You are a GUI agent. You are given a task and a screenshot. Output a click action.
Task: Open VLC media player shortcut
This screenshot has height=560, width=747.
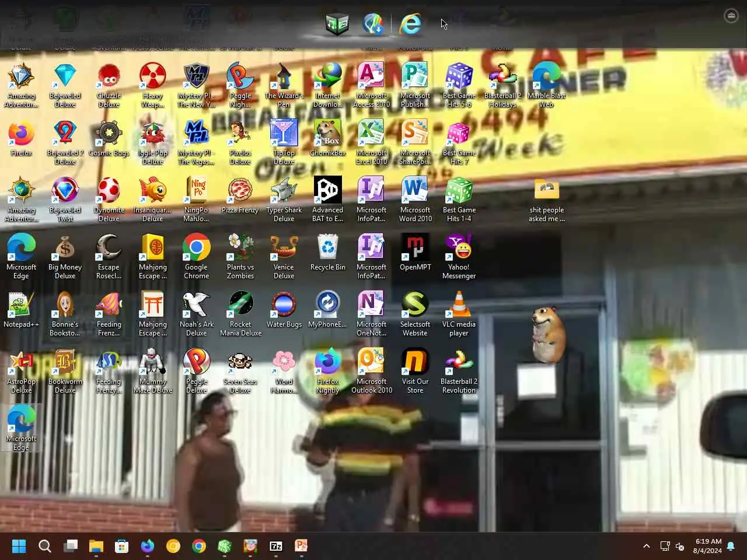coord(459,314)
